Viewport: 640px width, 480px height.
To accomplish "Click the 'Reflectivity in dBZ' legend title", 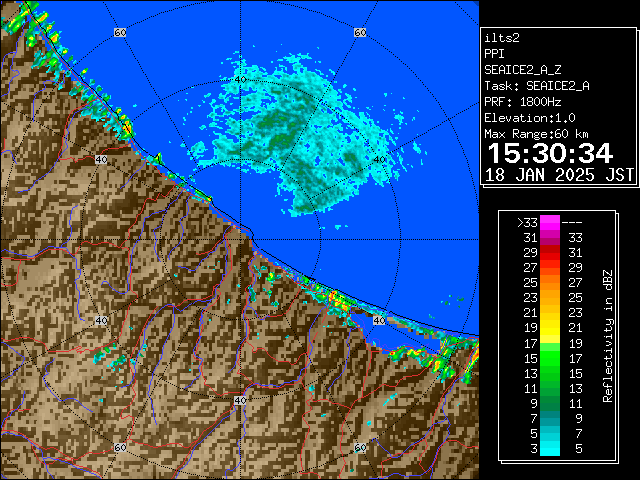I will [608, 336].
